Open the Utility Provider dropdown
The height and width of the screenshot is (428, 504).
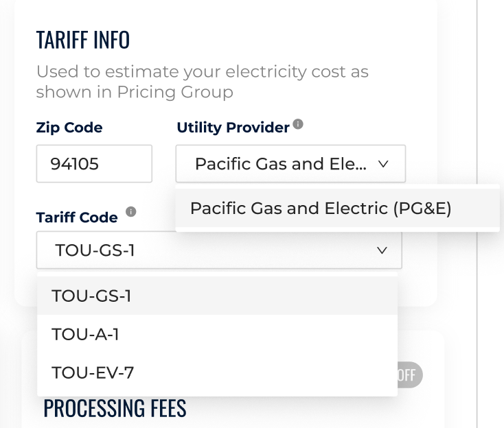pos(290,164)
